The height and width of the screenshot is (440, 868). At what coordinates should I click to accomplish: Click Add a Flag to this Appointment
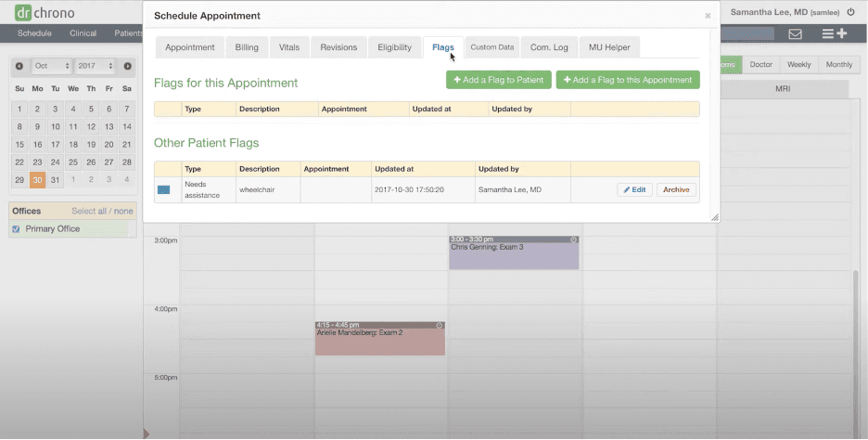(628, 80)
